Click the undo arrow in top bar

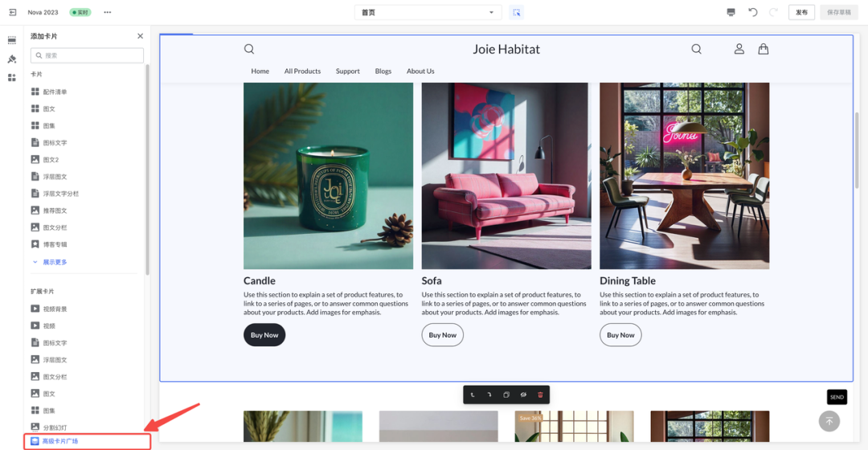(752, 12)
